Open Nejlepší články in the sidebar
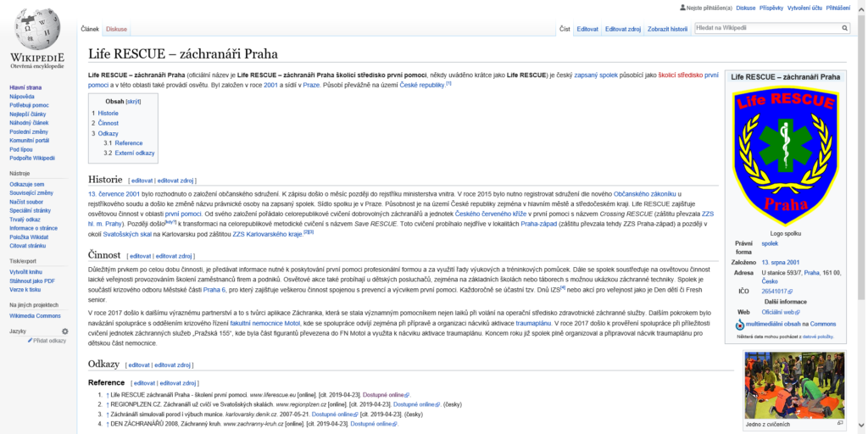Image resolution: width=868 pixels, height=434 pixels. click(x=28, y=114)
